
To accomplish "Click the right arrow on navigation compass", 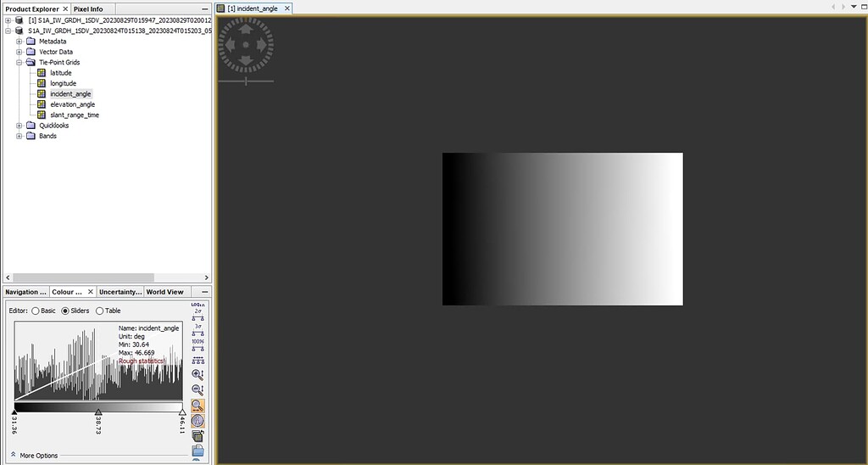I will [263, 44].
